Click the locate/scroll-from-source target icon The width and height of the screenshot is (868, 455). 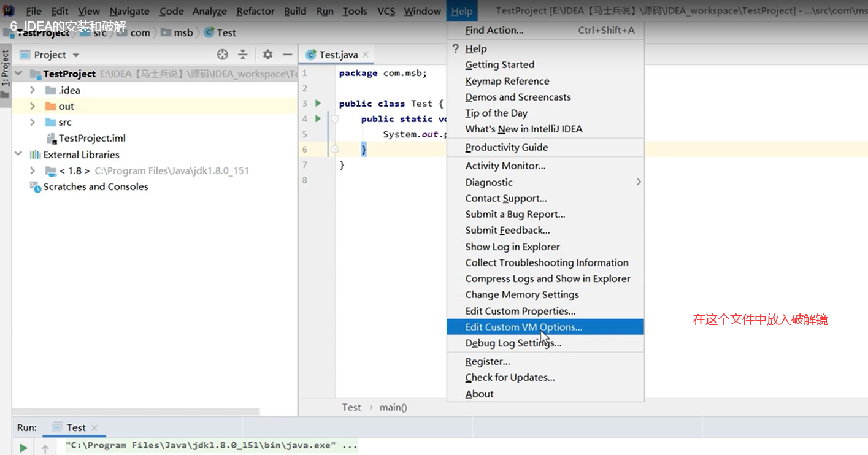tap(223, 55)
